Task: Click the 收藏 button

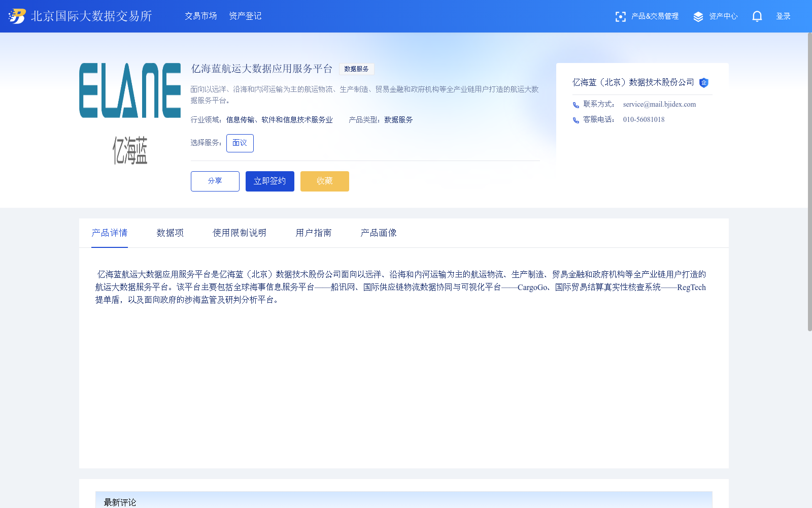Action: click(325, 181)
